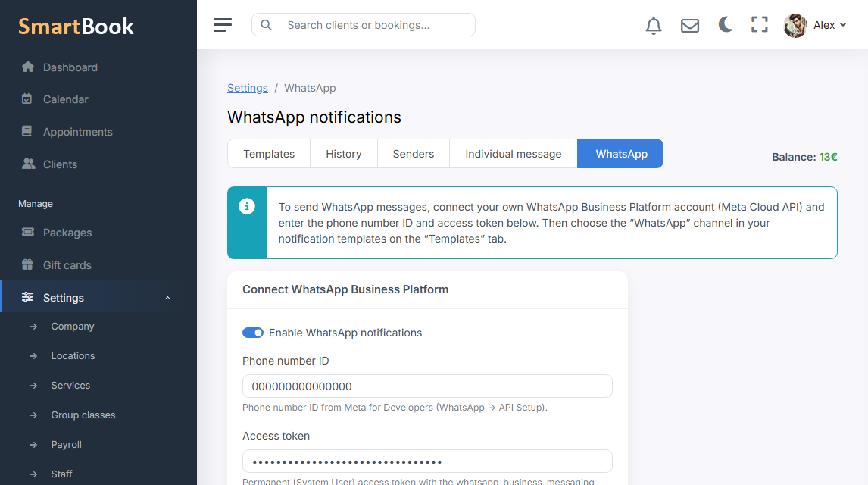Open messages envelope icon
The image size is (868, 485).
point(690,26)
